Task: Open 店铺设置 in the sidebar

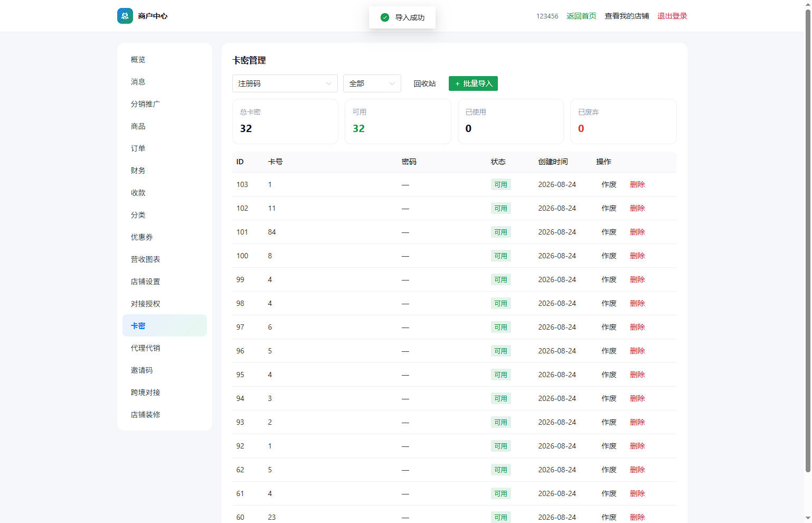Action: click(x=165, y=282)
